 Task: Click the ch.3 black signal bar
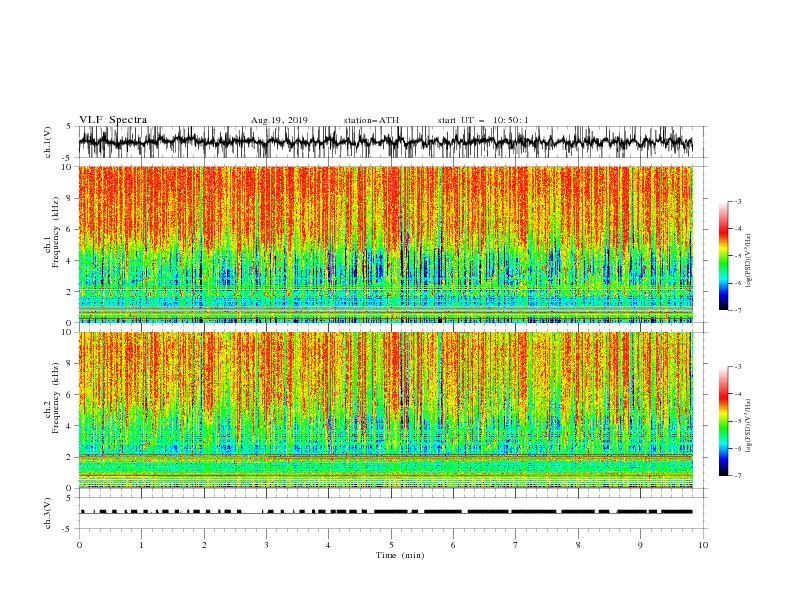(386, 512)
